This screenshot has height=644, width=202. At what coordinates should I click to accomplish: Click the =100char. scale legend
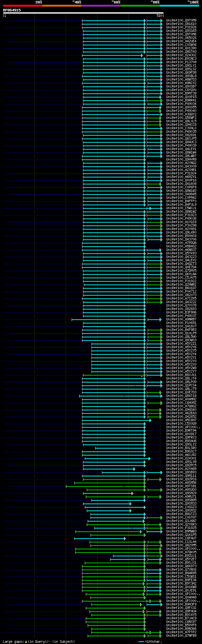coord(150,641)
